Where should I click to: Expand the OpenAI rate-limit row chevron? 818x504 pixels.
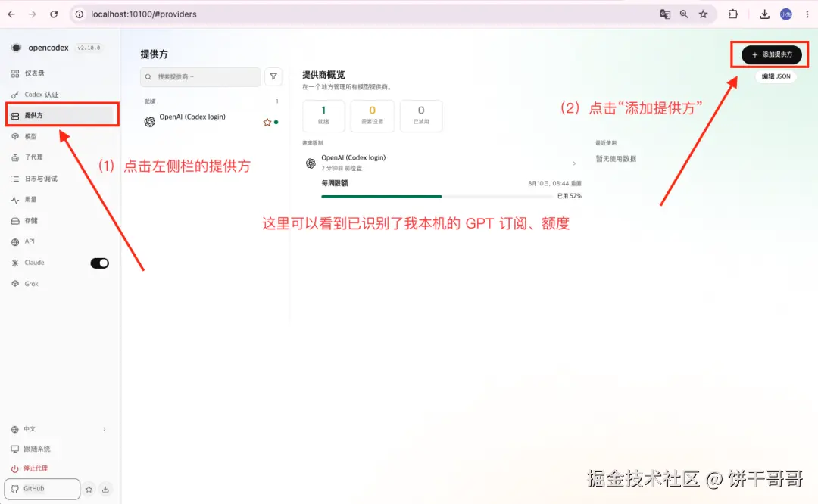(x=574, y=163)
